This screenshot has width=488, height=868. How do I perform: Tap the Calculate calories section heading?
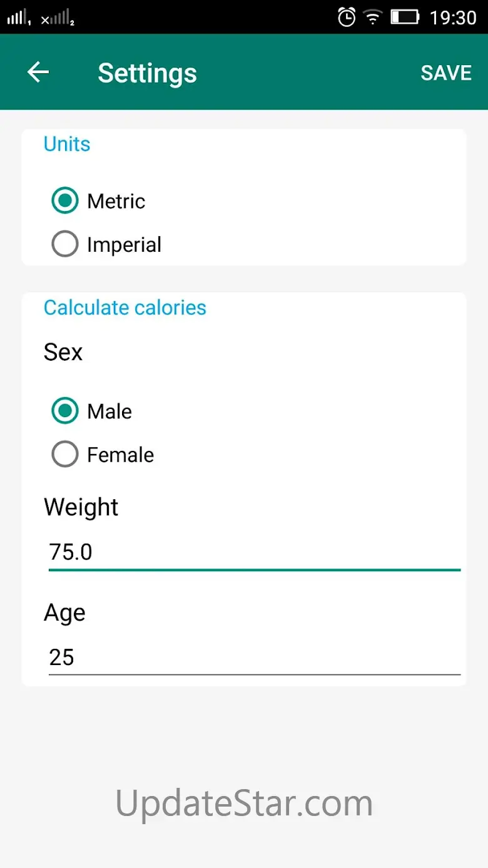pyautogui.click(x=125, y=307)
